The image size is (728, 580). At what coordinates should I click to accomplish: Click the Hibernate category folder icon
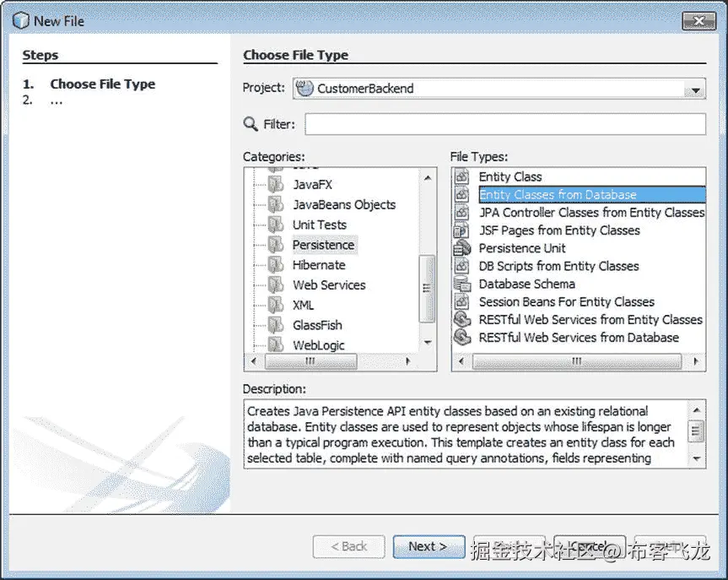[276, 265]
